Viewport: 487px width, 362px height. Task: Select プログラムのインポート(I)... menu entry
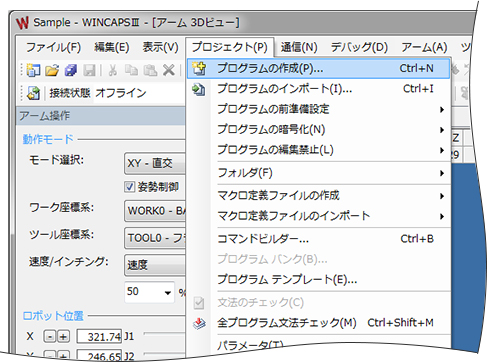coord(318,89)
